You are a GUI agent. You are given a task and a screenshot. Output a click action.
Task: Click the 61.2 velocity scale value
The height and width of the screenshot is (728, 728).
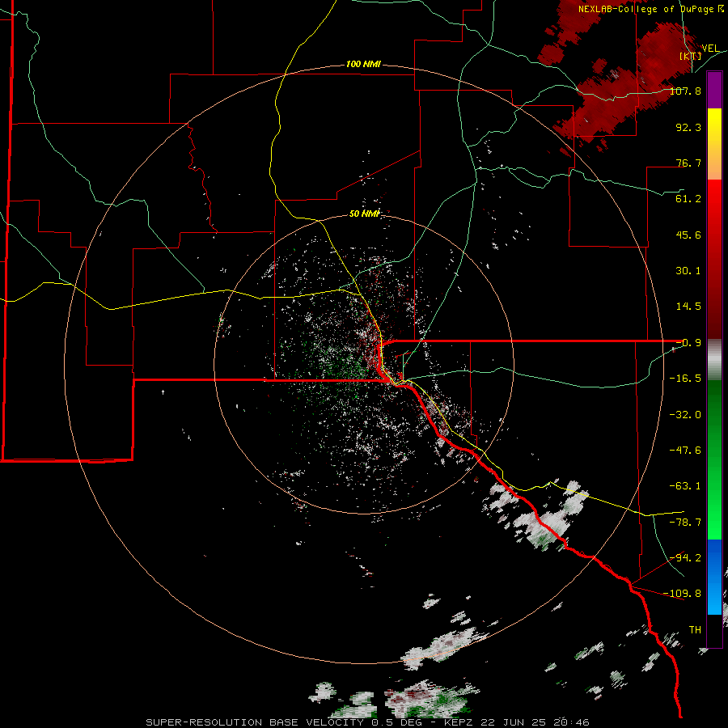tap(688, 199)
